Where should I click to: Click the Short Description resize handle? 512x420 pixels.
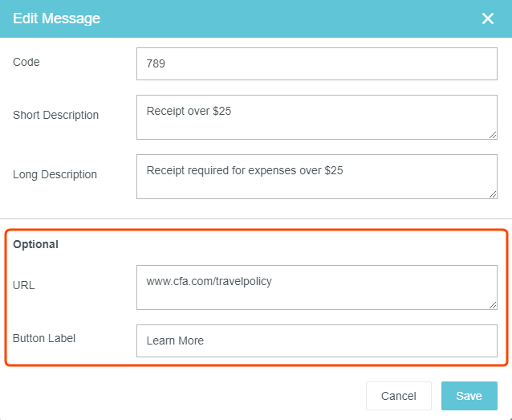point(493,135)
